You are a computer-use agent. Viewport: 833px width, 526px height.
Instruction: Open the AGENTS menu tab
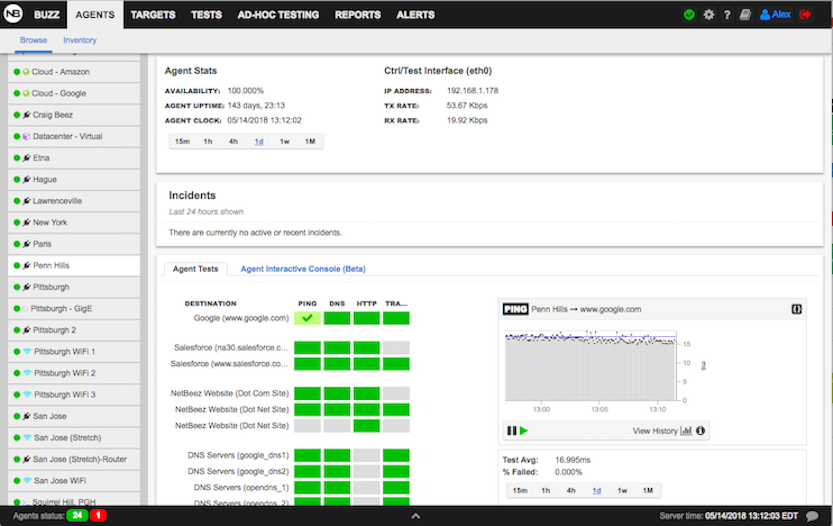coord(95,15)
